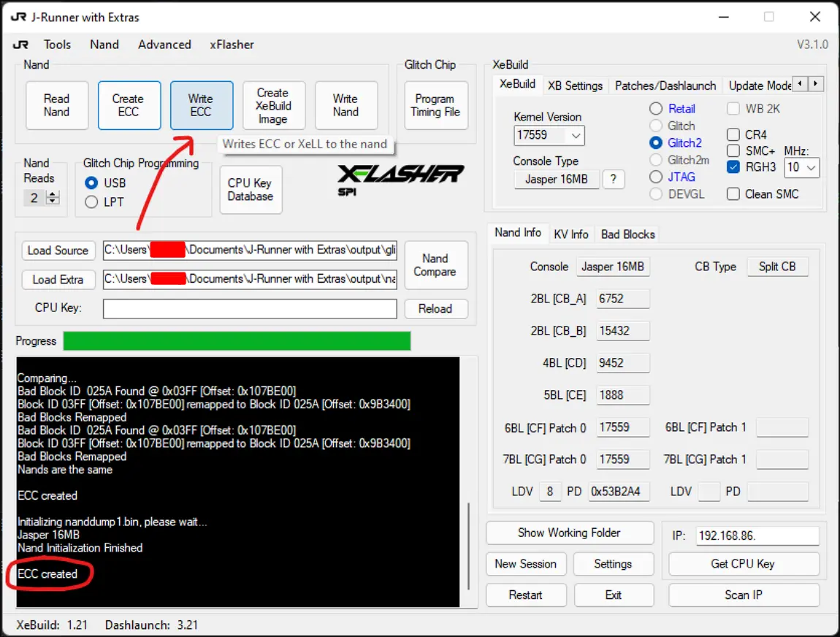
Task: Switch to the Patches/Dashlaunch tab
Action: (665, 85)
